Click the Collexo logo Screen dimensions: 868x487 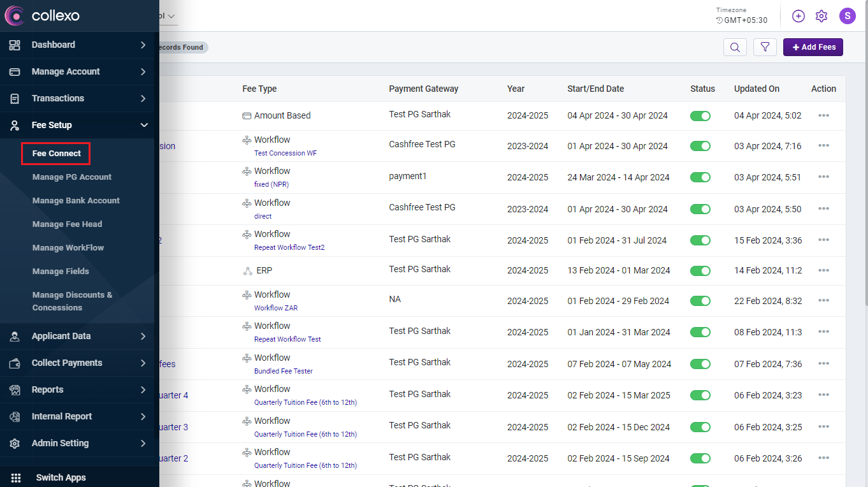coord(42,16)
